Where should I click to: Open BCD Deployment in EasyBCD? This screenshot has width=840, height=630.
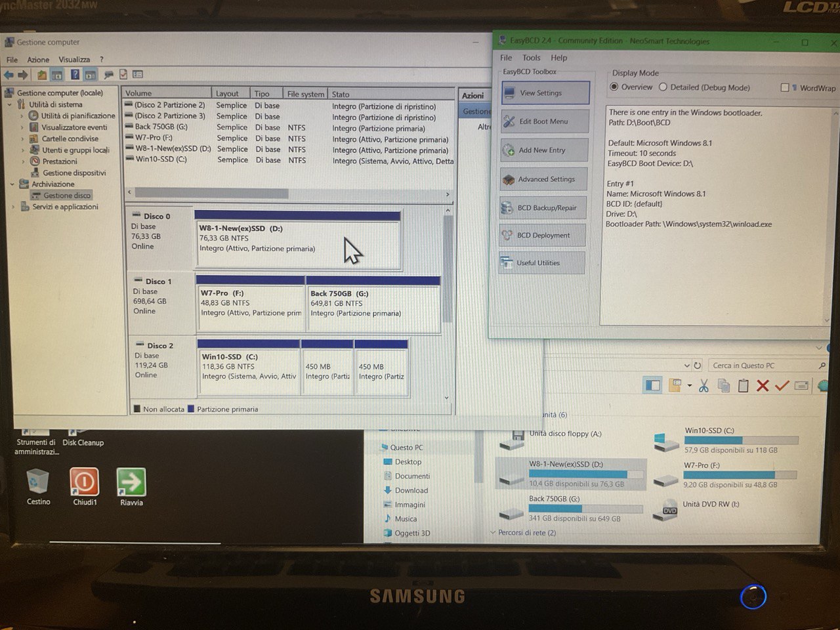coord(542,236)
